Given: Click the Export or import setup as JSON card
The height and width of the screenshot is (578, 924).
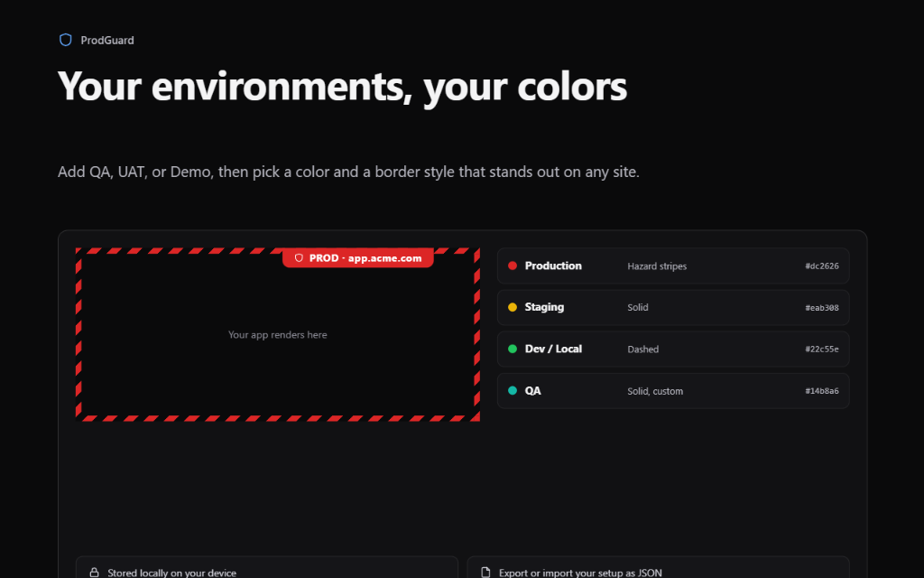Looking at the screenshot, I should pos(658,567).
